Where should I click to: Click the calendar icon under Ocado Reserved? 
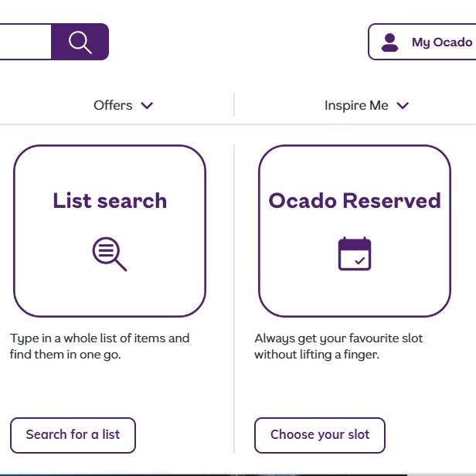(355, 253)
